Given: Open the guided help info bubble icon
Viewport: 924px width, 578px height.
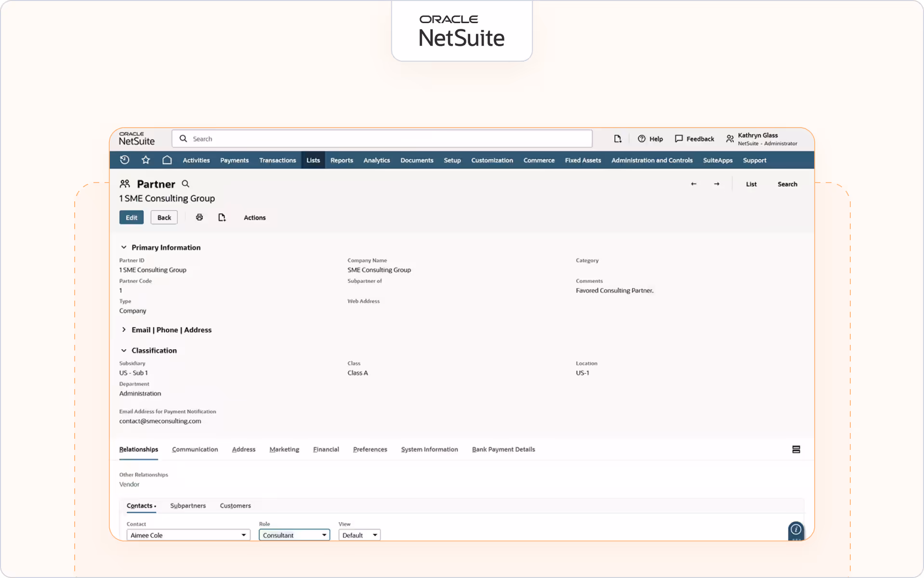Looking at the screenshot, I should [796, 530].
